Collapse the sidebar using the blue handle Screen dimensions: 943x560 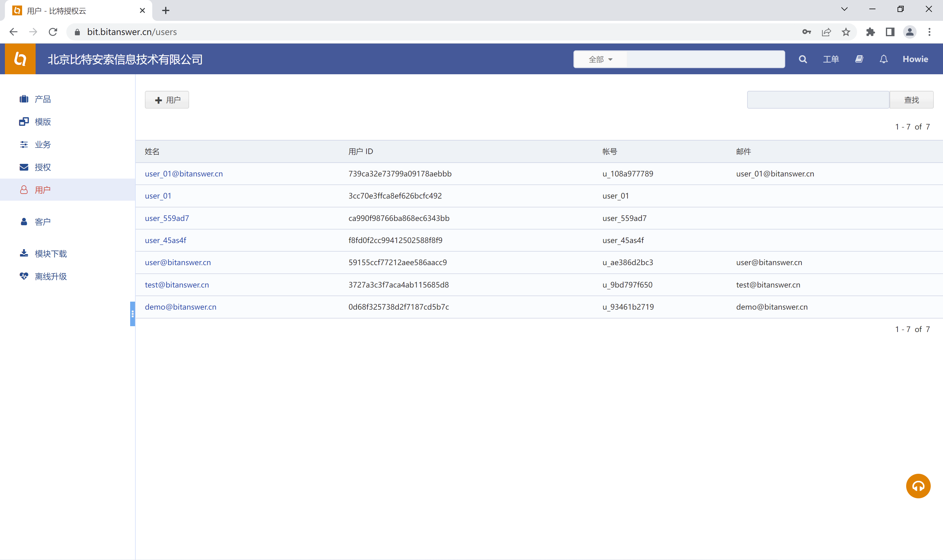pos(133,314)
